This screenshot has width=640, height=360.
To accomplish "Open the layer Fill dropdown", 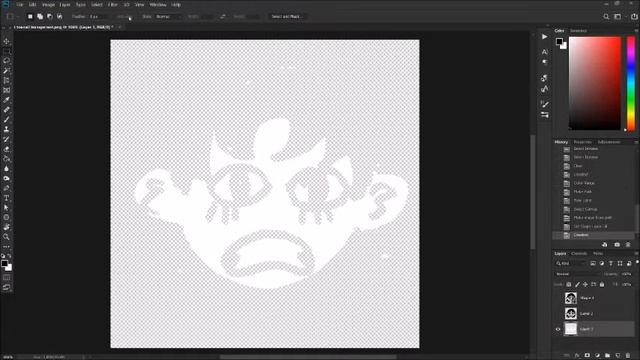I will [x=627, y=284].
